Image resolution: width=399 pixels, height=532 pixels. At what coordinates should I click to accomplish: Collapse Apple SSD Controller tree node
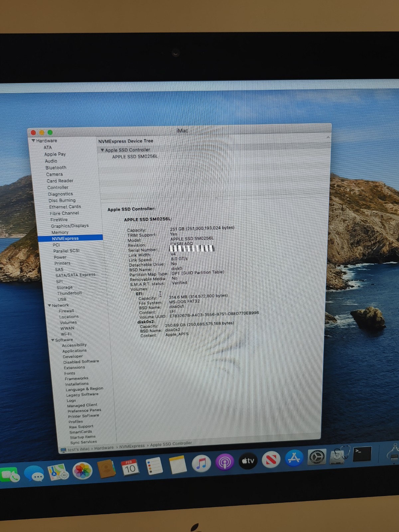[102, 150]
